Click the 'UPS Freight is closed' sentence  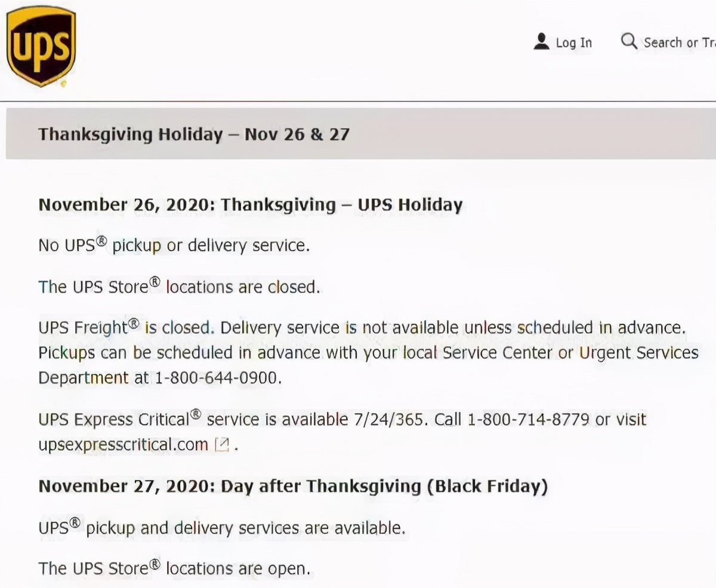pos(125,327)
